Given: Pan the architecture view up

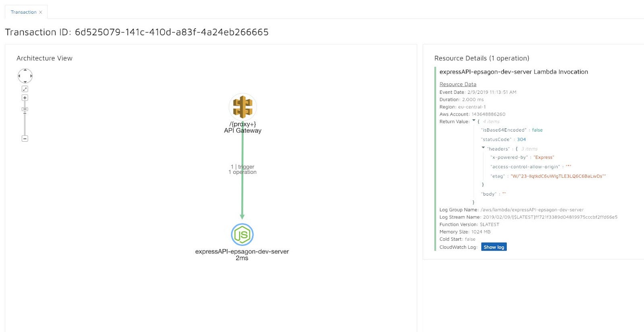Looking at the screenshot, I should point(25,70).
